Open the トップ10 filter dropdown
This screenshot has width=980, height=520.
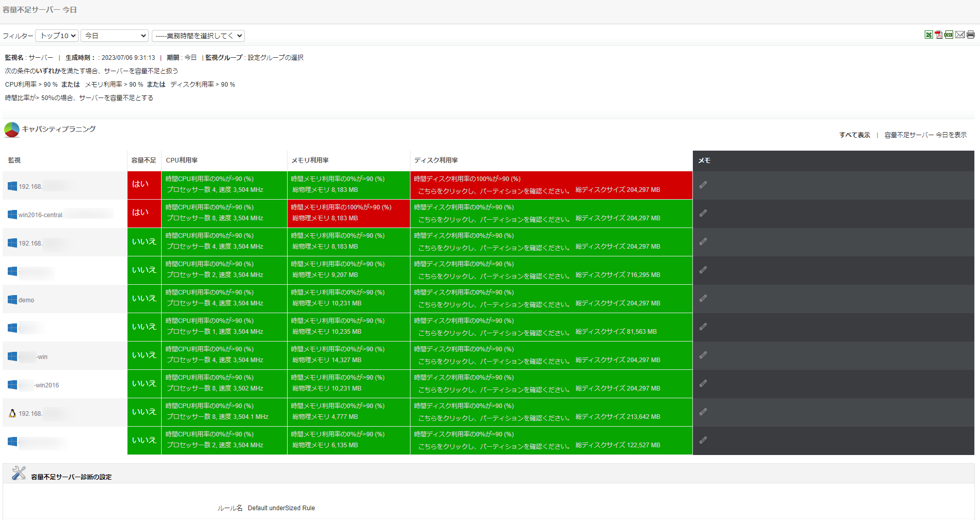(x=57, y=36)
